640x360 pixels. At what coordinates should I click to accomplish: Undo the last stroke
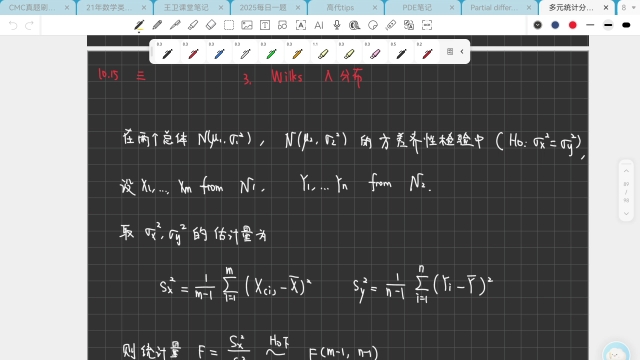[13, 26]
